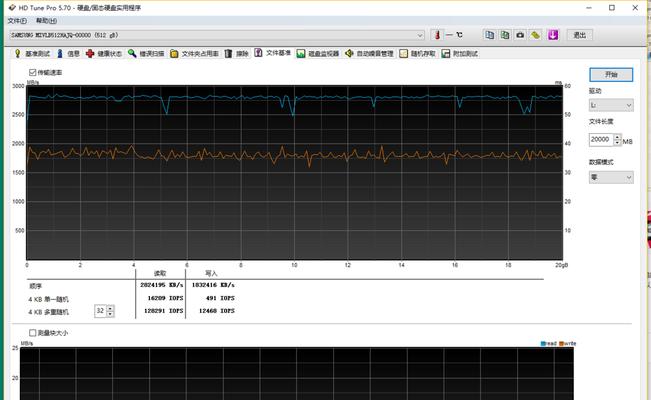The image size is (651, 400).
Task: Click the 128291 IOPS read value
Action: tap(164, 311)
